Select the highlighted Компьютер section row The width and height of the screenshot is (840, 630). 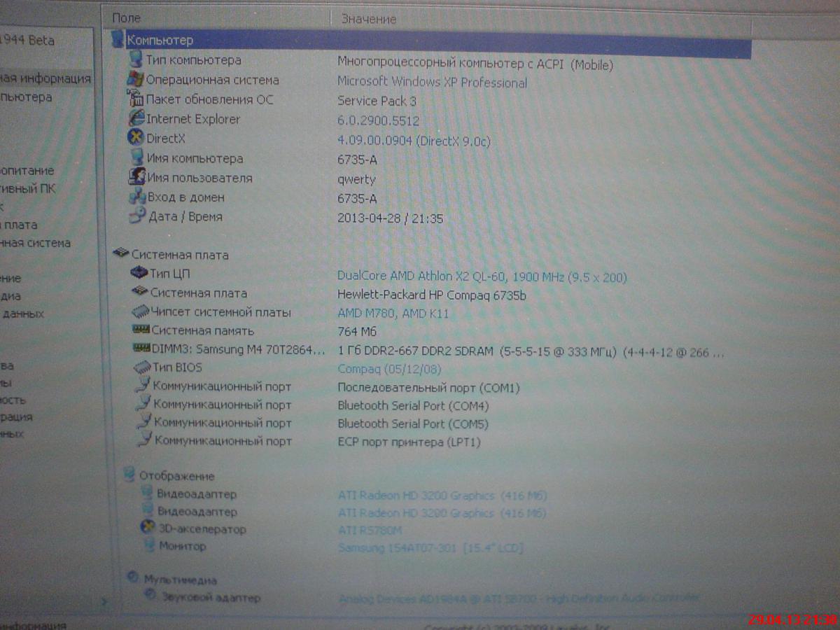coord(160,41)
